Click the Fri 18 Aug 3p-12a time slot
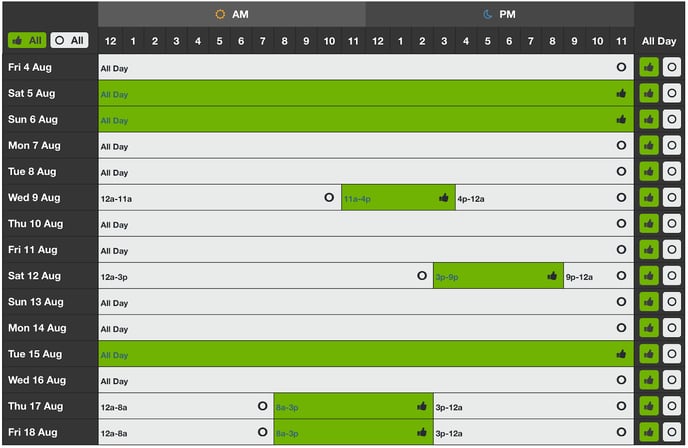The height and width of the screenshot is (448, 688). pos(534,432)
